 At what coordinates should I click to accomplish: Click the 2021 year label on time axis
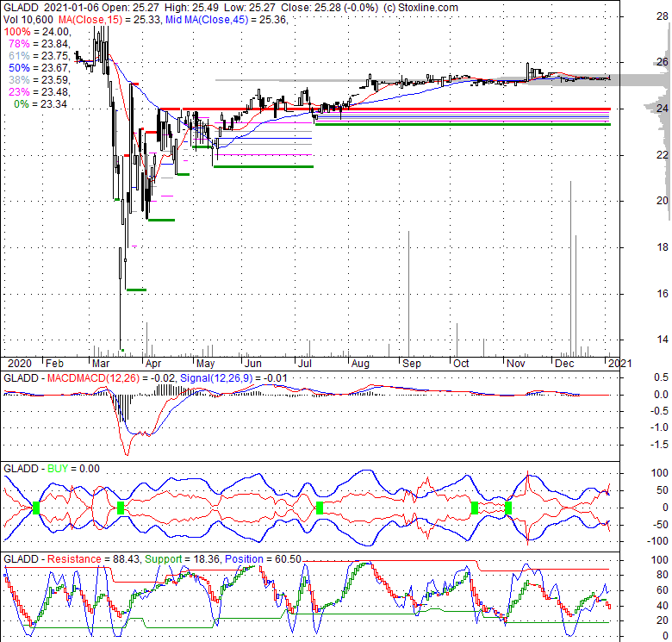(x=619, y=364)
